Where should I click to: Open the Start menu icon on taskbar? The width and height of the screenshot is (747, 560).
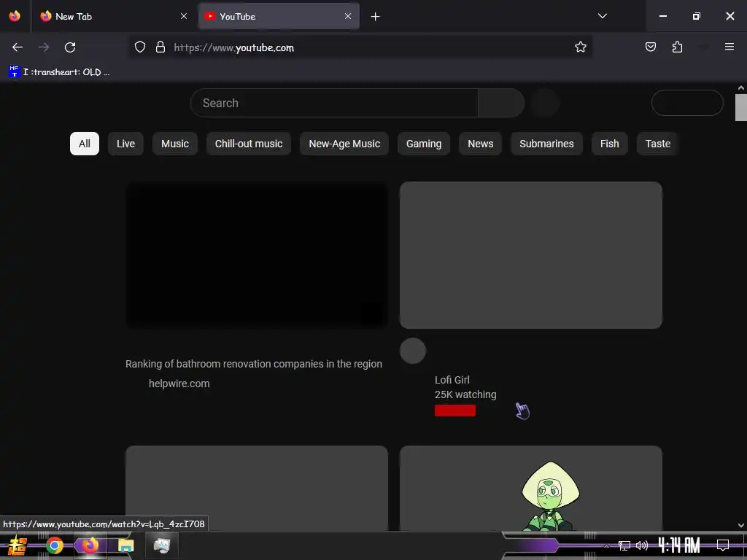pos(18,545)
